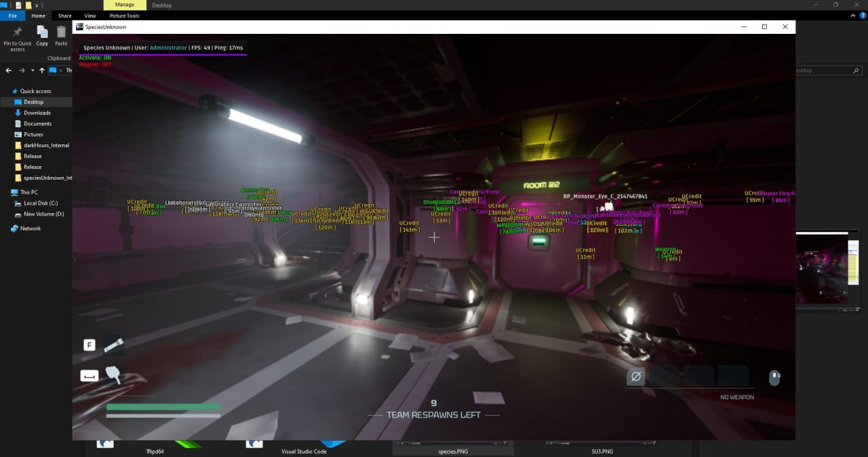Click the Pin to Quick access icon

(18, 33)
